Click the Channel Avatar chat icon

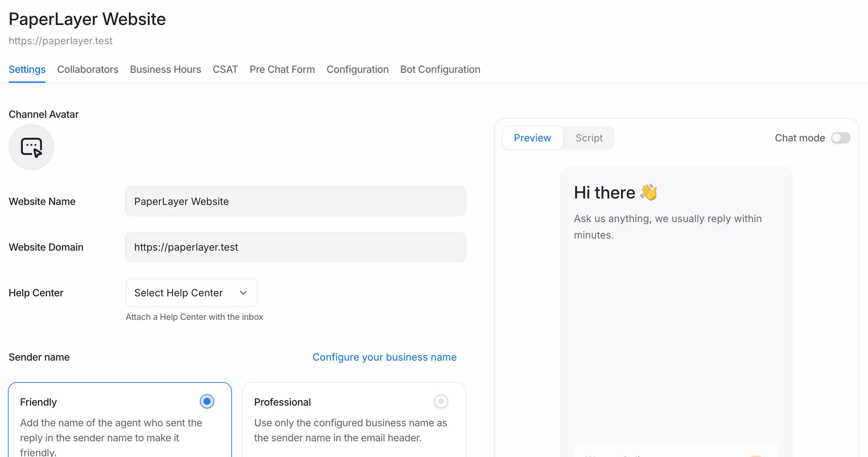(x=31, y=147)
